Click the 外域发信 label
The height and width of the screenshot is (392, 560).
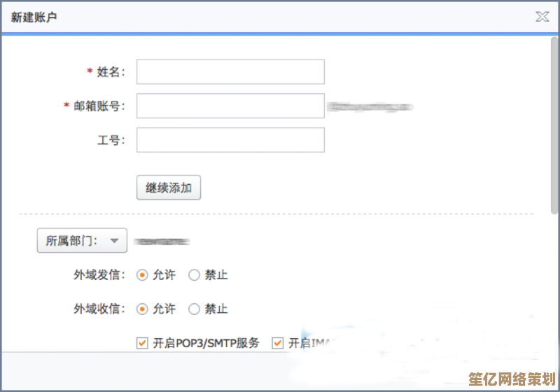pyautogui.click(x=99, y=275)
